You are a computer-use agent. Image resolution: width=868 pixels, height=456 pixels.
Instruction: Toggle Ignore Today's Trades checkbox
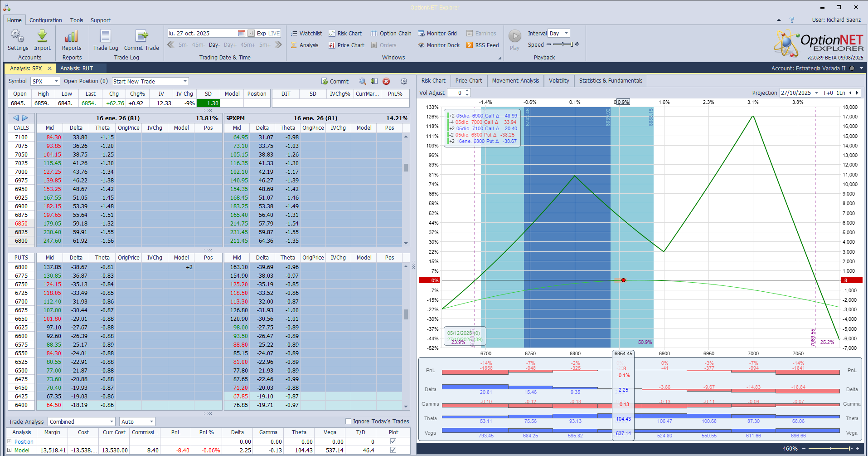[348, 422]
